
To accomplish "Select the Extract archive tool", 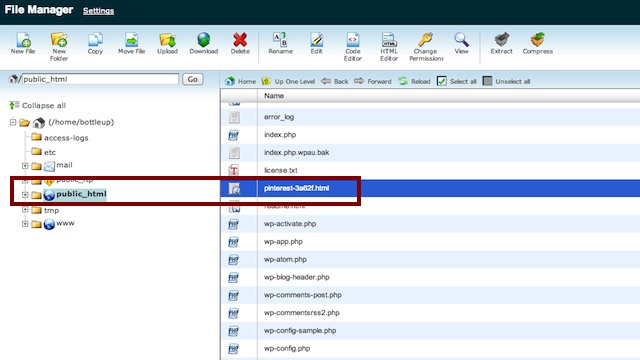I will tap(502, 44).
